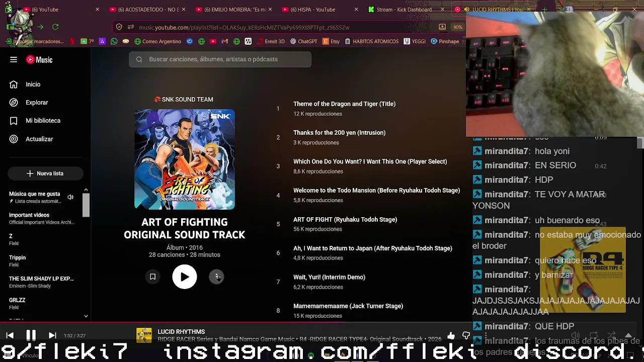Close the HISPA - YouTube tab

point(356,10)
